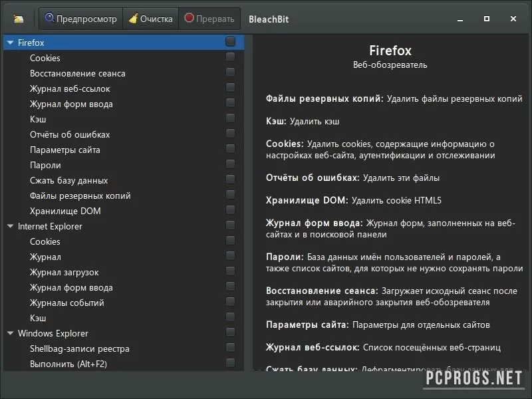Select Журнал форм ввода under Internet Explorer
Screen dimensions: 532x399
click(124, 287)
